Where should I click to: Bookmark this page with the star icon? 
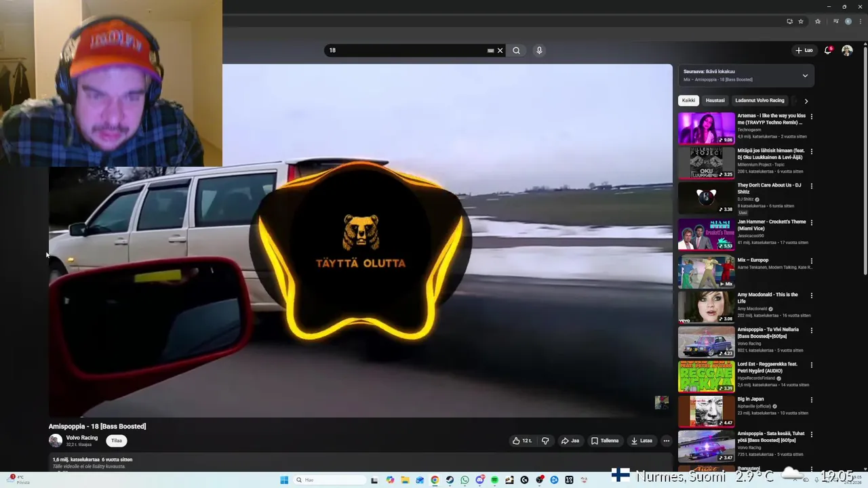(801, 21)
